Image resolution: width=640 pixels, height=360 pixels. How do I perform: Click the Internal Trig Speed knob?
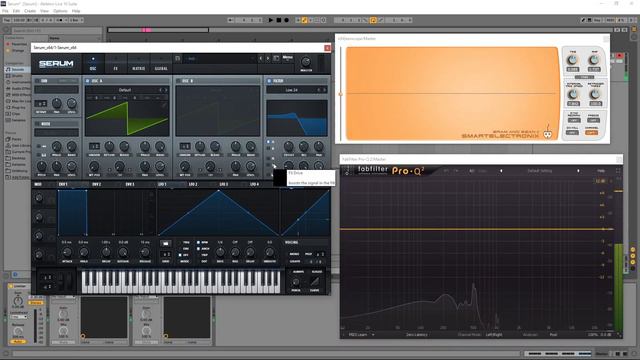tap(573, 94)
